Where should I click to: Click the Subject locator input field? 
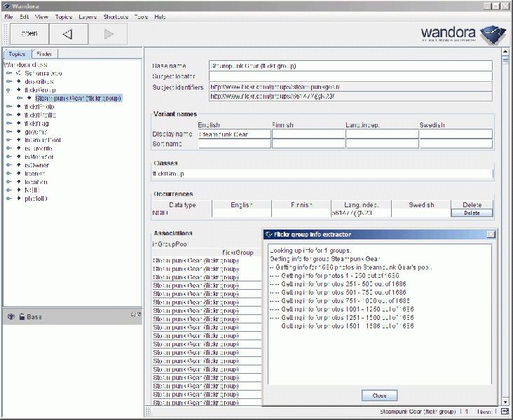pyautogui.click(x=350, y=76)
